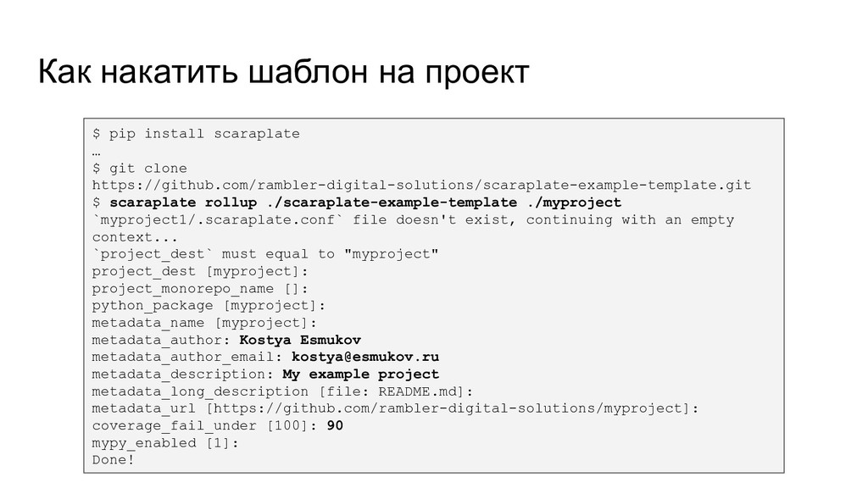Click the email 'kostya@esmukov.ru'
Image resolution: width=868 pixels, height=488 pixels.
(365, 357)
